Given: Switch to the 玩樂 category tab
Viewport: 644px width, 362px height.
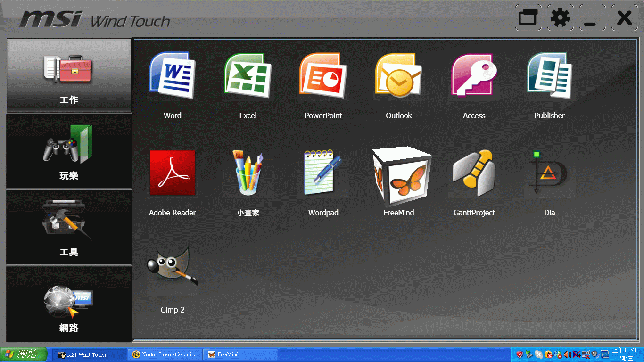Looking at the screenshot, I should tap(69, 151).
